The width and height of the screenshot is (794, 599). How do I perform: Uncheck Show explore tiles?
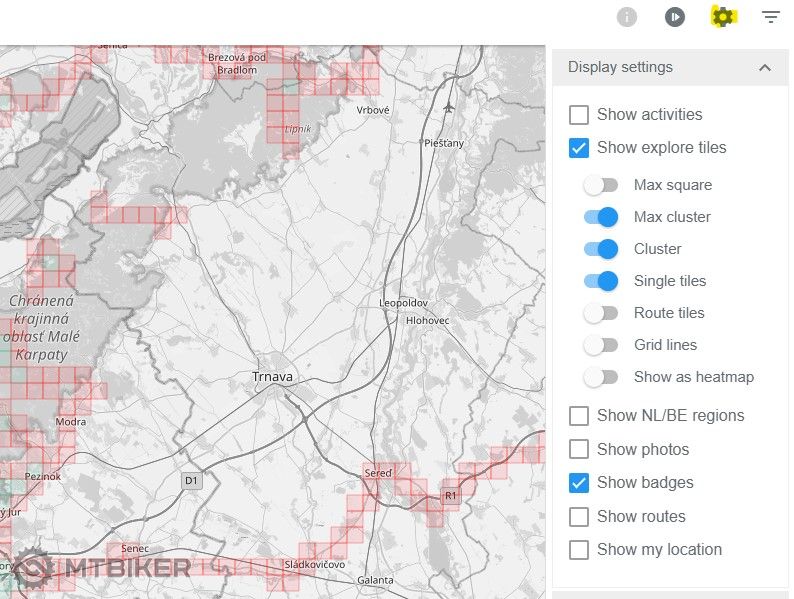pyautogui.click(x=579, y=148)
